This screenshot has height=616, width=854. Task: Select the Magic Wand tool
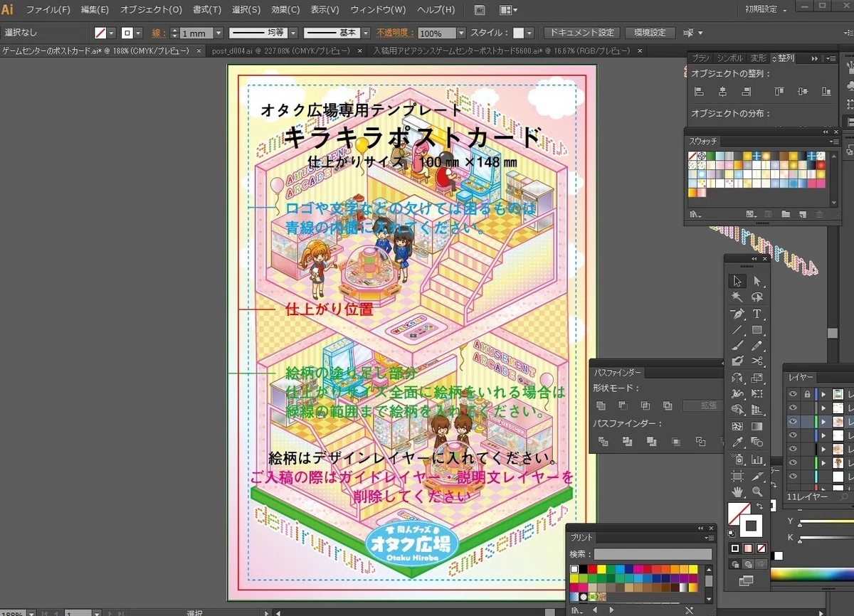click(x=737, y=297)
